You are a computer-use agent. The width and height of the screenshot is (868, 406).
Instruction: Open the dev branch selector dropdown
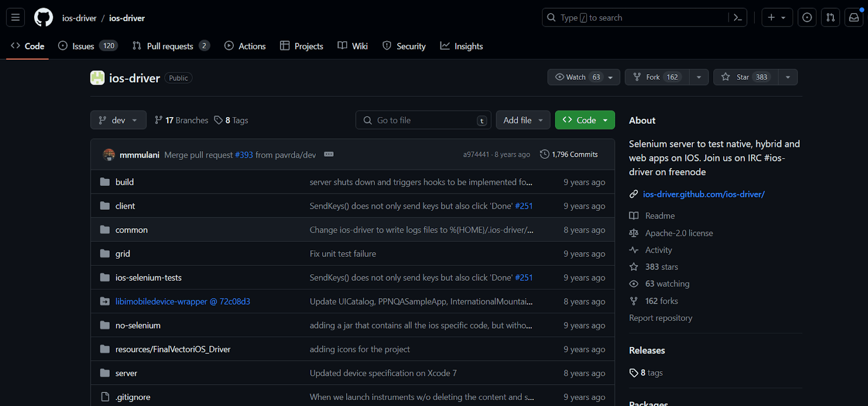point(118,120)
